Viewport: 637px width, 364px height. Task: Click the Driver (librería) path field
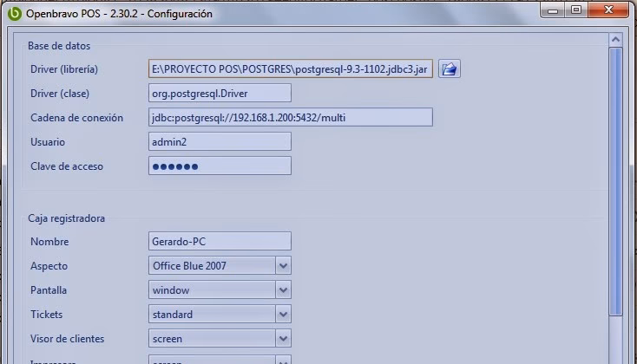point(291,68)
